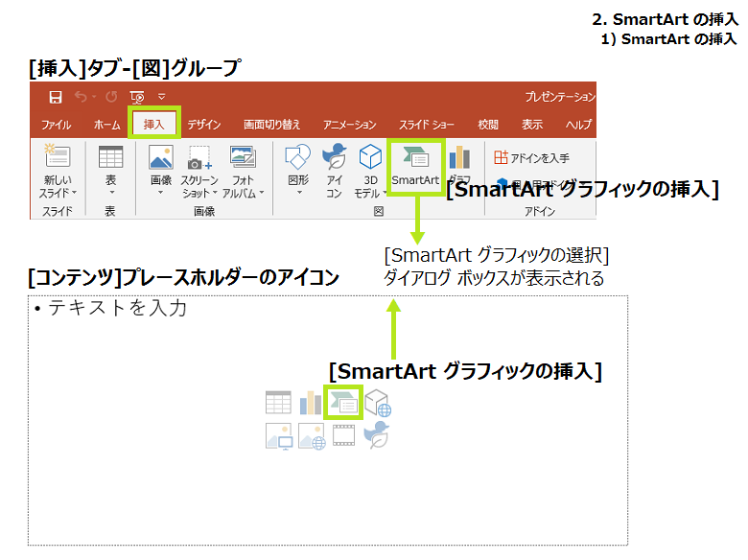The image size is (748, 560).
Task: Open the アニメーション tab
Action: (350, 125)
